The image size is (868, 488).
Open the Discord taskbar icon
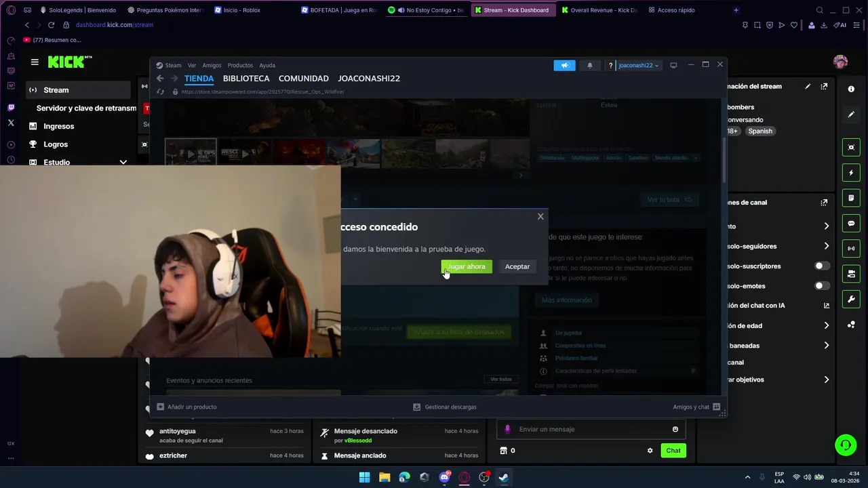pyautogui.click(x=444, y=477)
